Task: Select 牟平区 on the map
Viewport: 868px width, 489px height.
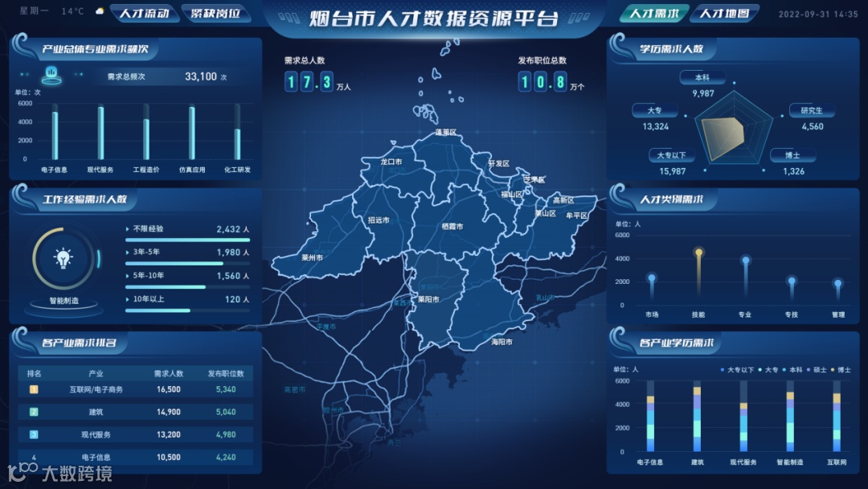Action: [577, 216]
